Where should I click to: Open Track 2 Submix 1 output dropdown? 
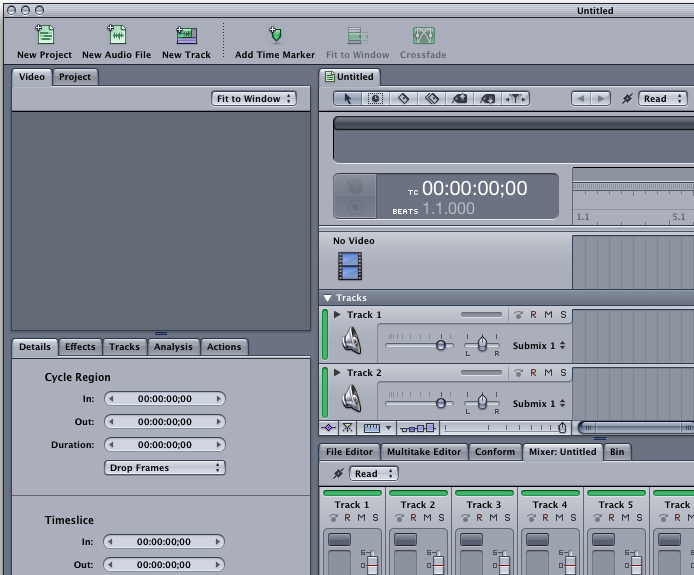tap(540, 404)
